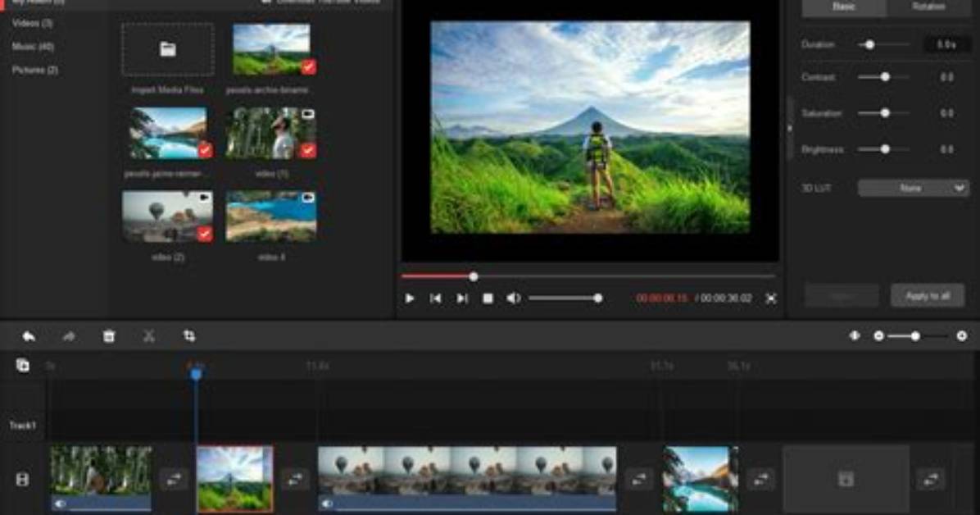This screenshot has height=515, width=980.
Task: Uncheck the video (2) balloon thumbnail checkmark
Action: click(x=205, y=234)
